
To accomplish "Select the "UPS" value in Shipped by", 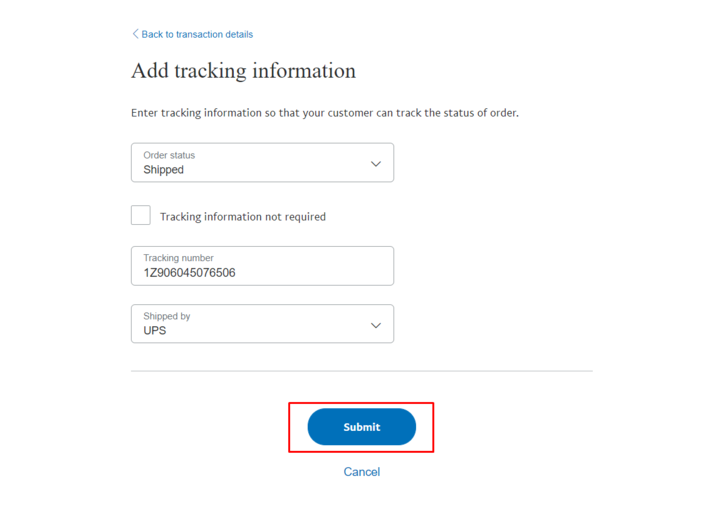I will click(x=155, y=330).
